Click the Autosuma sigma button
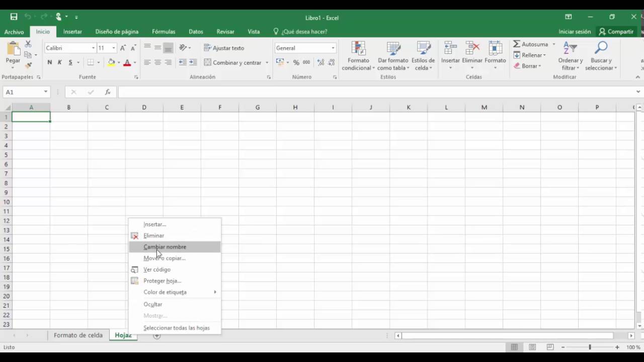 pyautogui.click(x=531, y=44)
